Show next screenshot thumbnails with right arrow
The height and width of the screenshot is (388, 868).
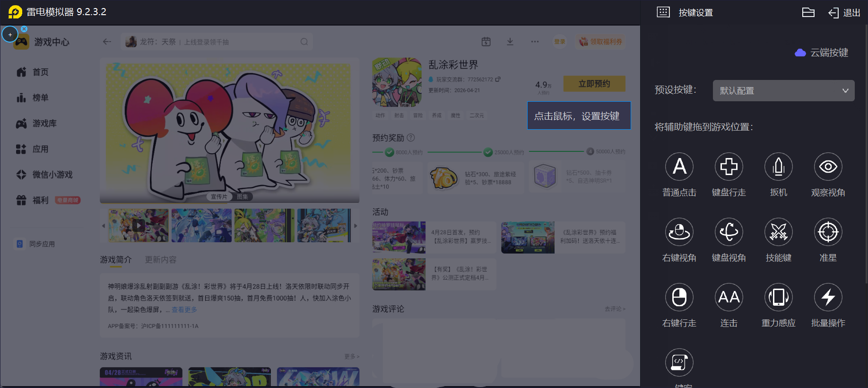click(x=356, y=226)
